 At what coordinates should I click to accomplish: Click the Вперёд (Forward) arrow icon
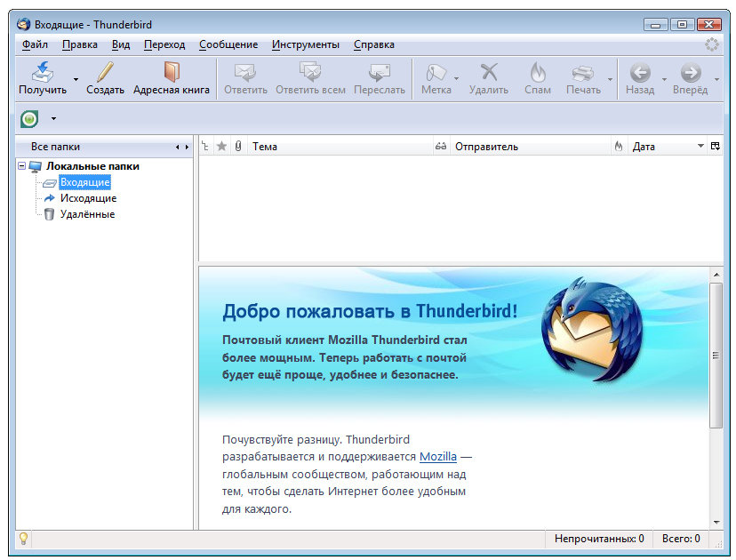tap(691, 73)
